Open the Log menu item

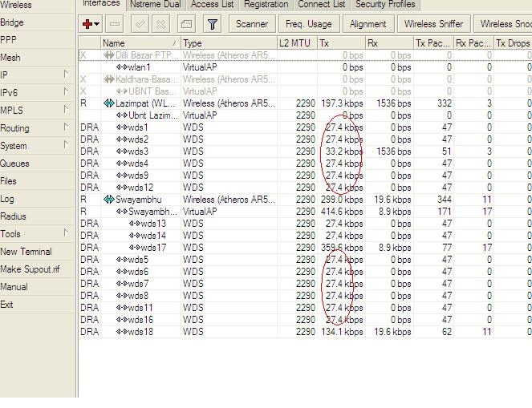coord(6,199)
